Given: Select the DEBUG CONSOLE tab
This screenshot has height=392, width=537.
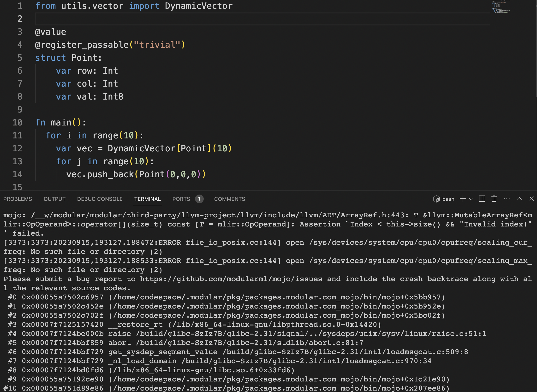Looking at the screenshot, I should click(100, 199).
